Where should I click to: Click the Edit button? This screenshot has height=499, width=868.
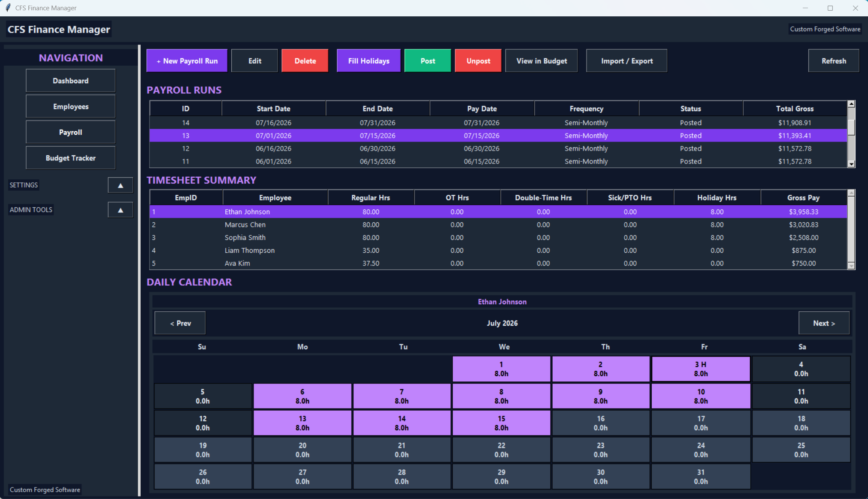254,61
